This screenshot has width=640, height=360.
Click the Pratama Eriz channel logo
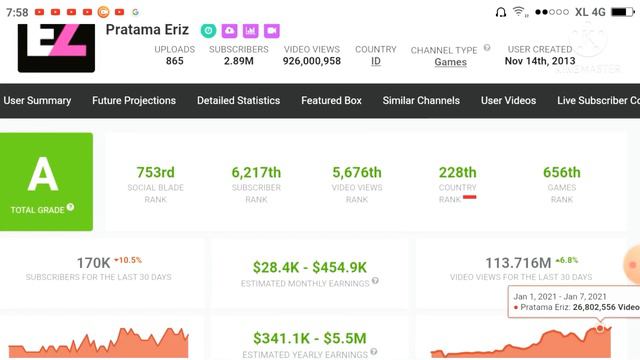click(56, 48)
